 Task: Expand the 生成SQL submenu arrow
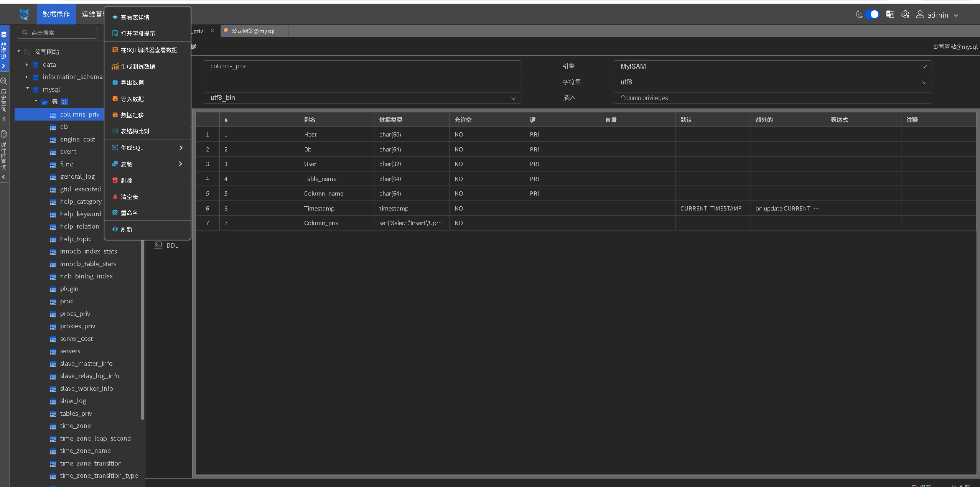[x=181, y=148]
